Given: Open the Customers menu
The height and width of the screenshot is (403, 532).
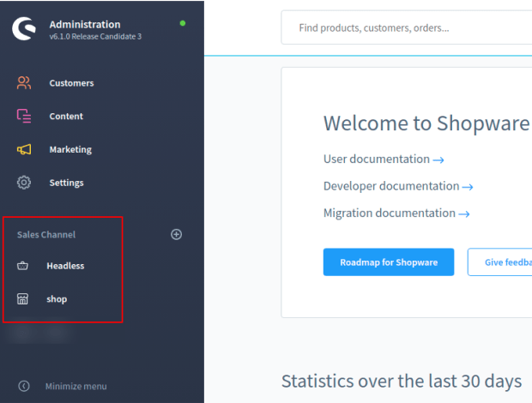Looking at the screenshot, I should [71, 83].
